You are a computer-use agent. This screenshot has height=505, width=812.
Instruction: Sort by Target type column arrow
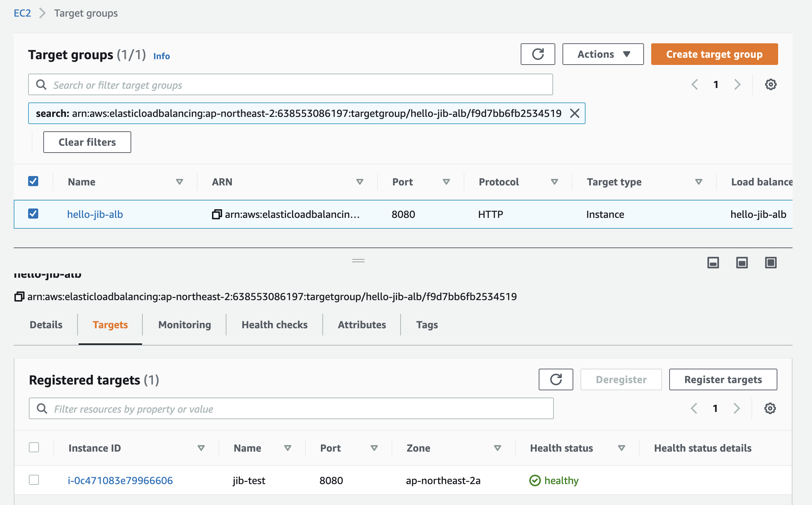pyautogui.click(x=698, y=182)
